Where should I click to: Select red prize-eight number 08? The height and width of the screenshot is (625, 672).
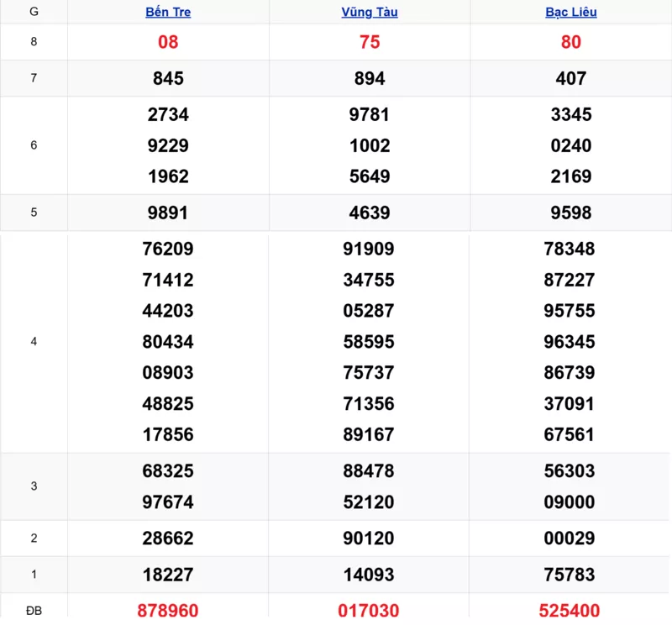click(x=168, y=42)
